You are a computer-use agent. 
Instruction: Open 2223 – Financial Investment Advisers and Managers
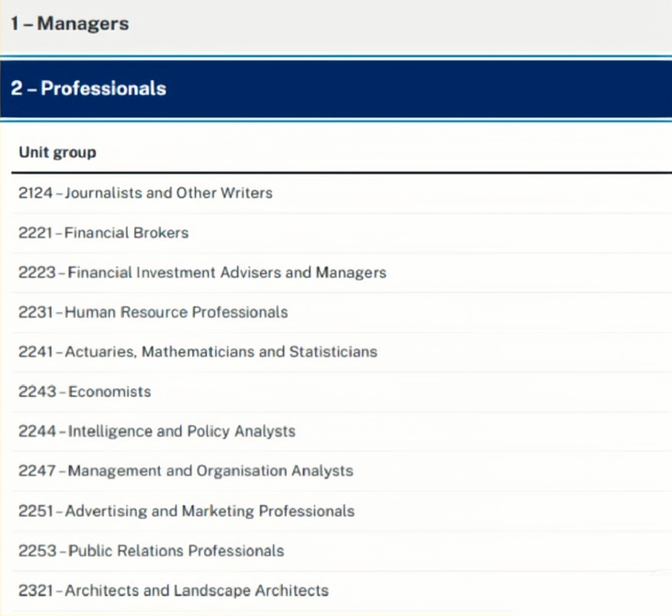(202, 272)
